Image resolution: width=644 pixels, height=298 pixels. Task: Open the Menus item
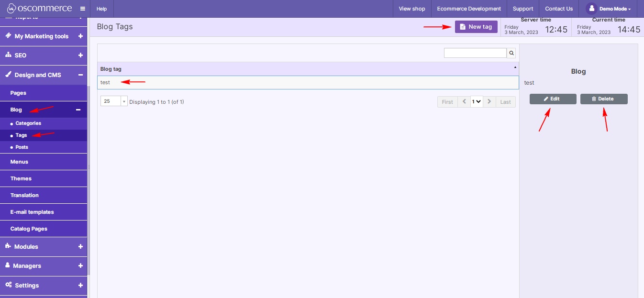pos(44,162)
